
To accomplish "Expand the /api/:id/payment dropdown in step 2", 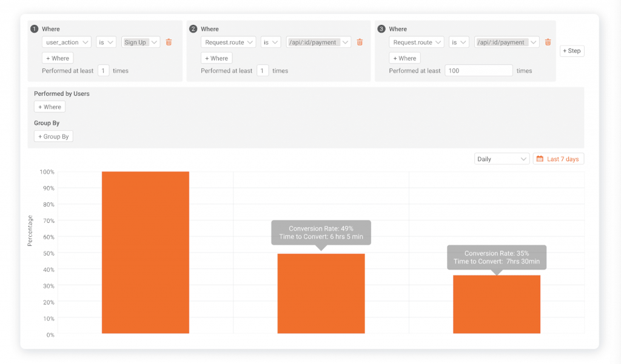I will [318, 42].
